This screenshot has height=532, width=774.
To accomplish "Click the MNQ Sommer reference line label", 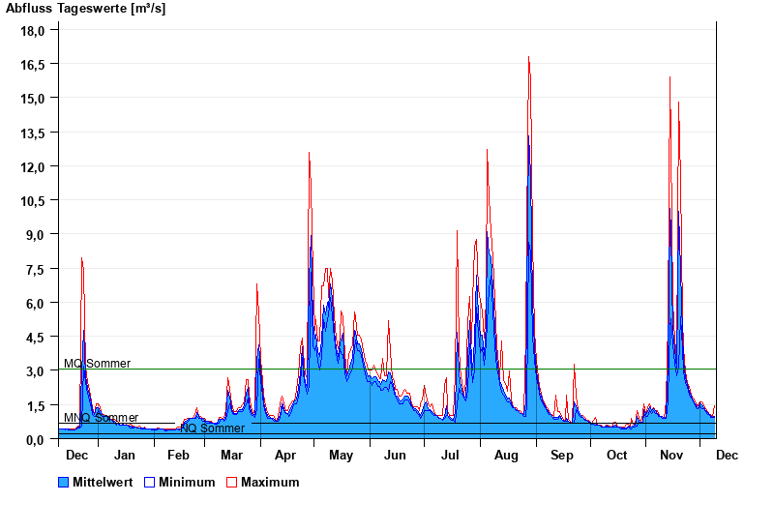I will (101, 418).
